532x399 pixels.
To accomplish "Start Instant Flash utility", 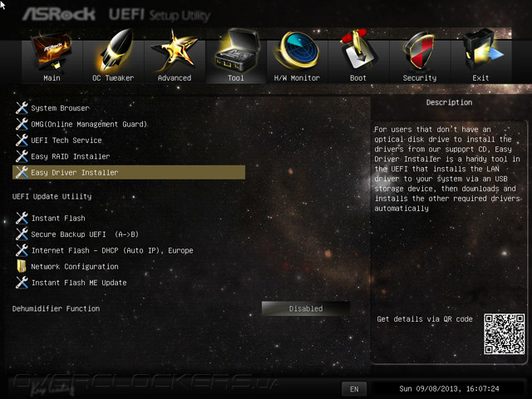I will (x=58, y=218).
